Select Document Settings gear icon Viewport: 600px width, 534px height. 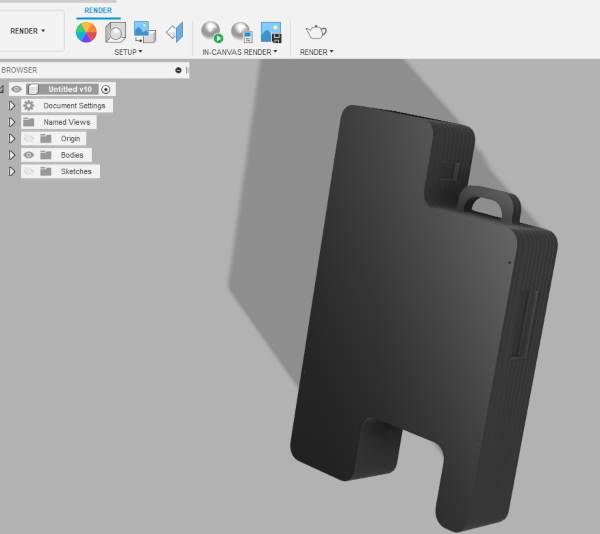click(x=29, y=106)
